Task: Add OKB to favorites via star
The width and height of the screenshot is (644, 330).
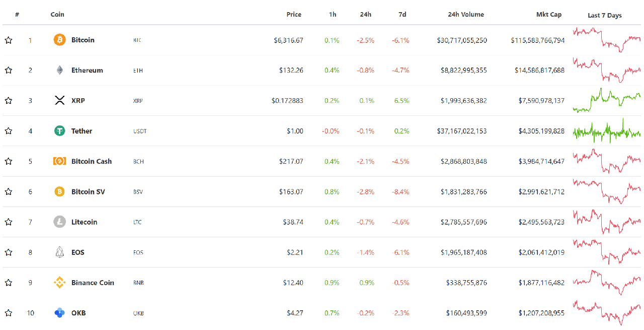Action: [9, 313]
